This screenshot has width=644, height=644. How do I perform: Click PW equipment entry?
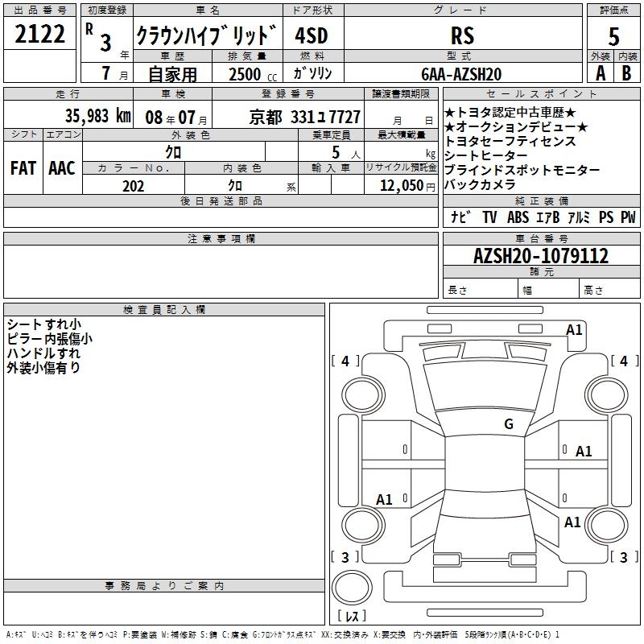[x=628, y=217]
